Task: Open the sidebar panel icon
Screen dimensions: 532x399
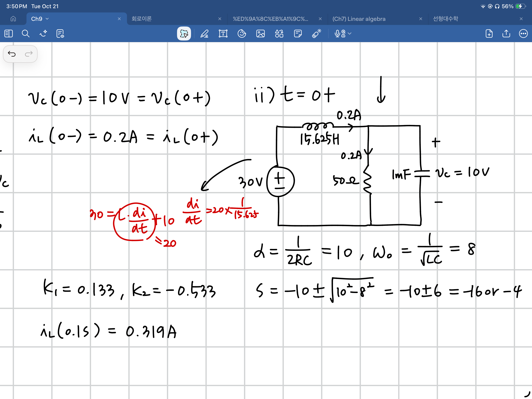Action: 9,34
